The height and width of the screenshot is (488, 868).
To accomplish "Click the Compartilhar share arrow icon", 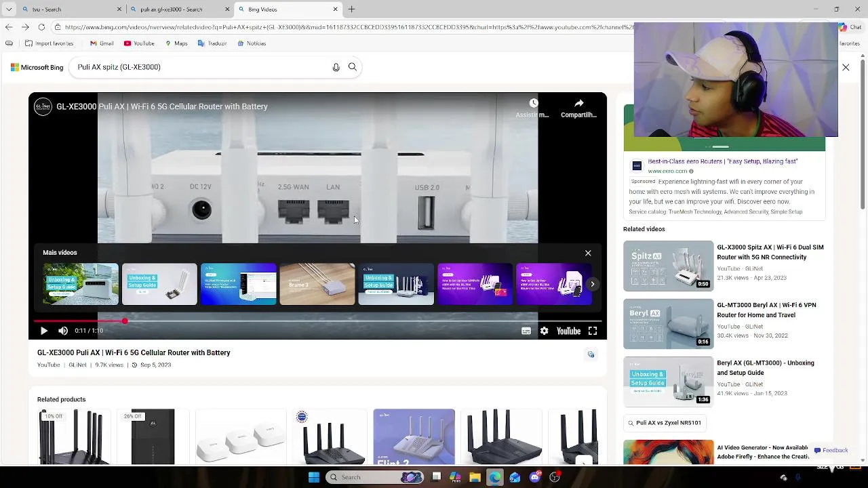I will pyautogui.click(x=578, y=103).
